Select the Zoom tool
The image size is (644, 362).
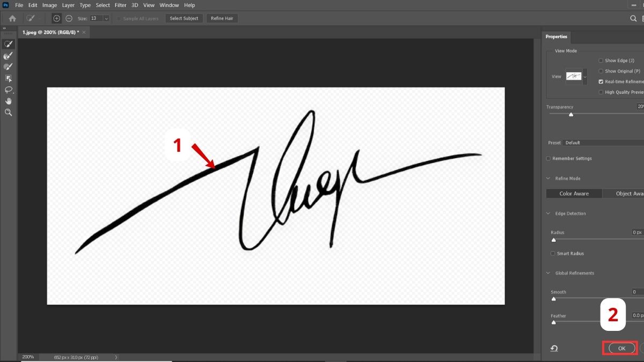(x=8, y=112)
